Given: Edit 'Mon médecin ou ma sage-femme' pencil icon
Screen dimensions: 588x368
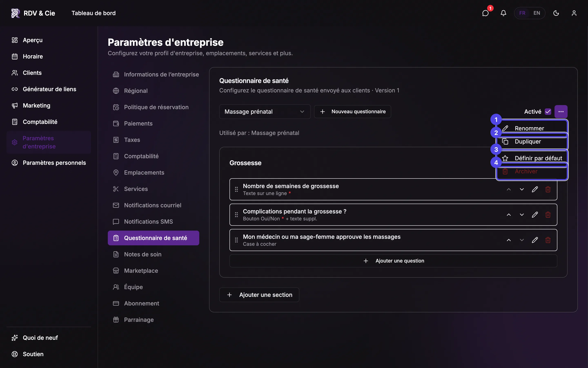Looking at the screenshot, I should coord(535,240).
